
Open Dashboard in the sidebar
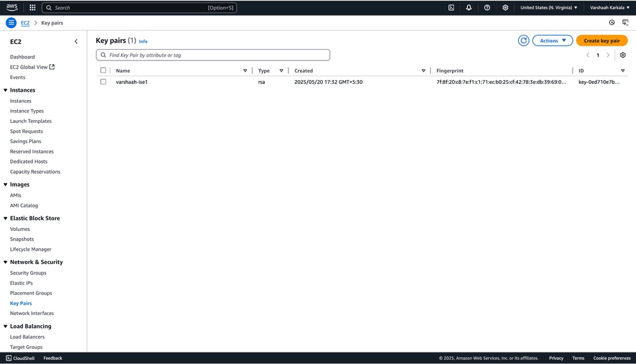[x=22, y=57]
